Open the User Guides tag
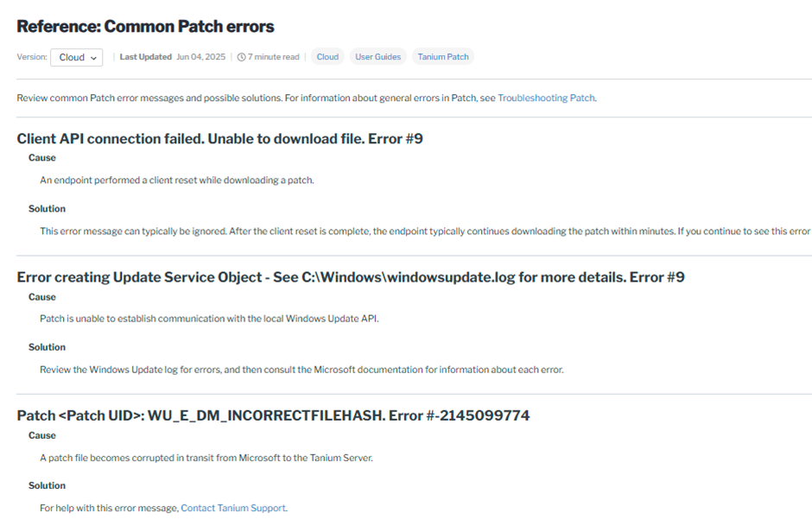 tap(377, 57)
